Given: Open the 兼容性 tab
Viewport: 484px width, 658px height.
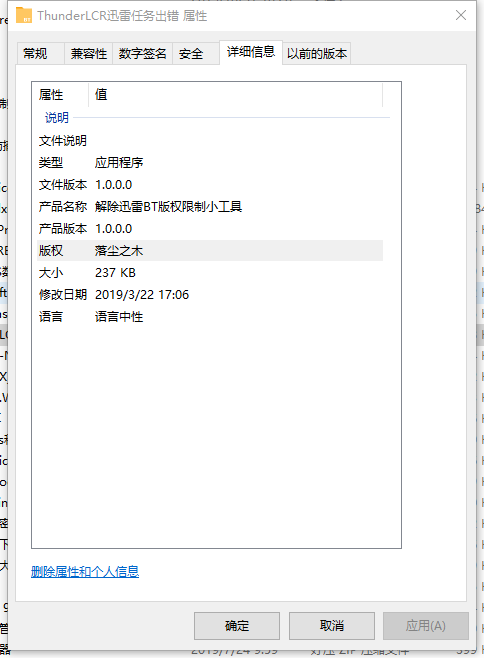Looking at the screenshot, I should pyautogui.click(x=89, y=54).
